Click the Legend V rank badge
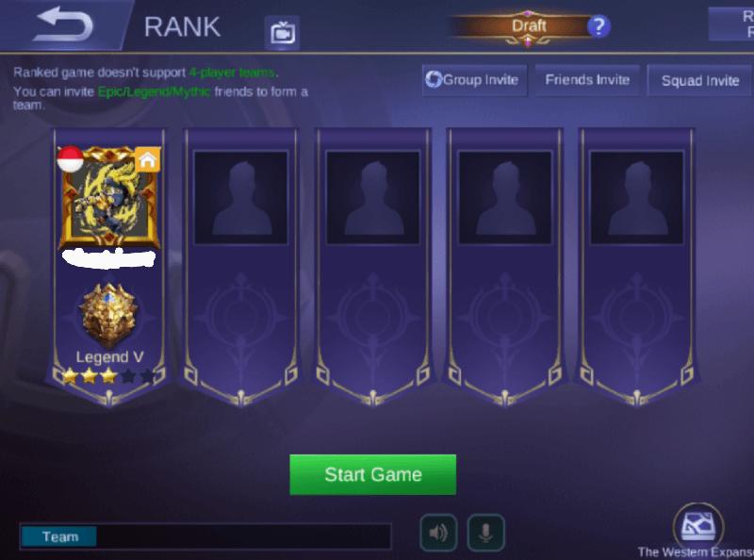Screen dimensions: 754x560 [109, 315]
